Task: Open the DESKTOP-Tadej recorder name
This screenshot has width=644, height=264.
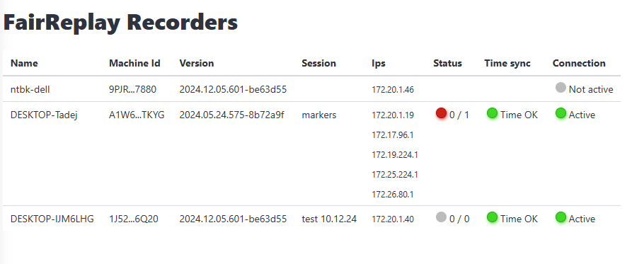Action: click(44, 115)
